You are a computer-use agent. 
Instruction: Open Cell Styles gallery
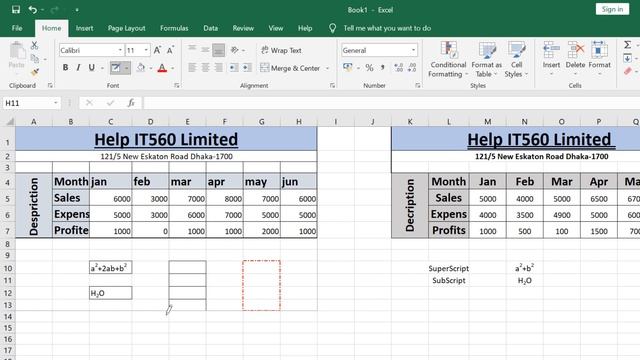click(516, 60)
